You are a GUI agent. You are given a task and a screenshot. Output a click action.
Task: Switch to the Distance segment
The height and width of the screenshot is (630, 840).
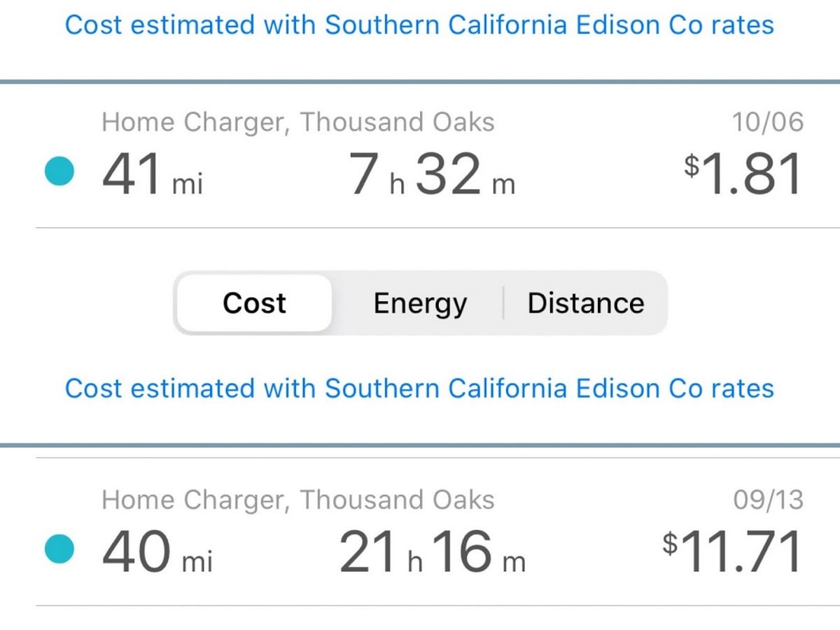[x=586, y=303]
